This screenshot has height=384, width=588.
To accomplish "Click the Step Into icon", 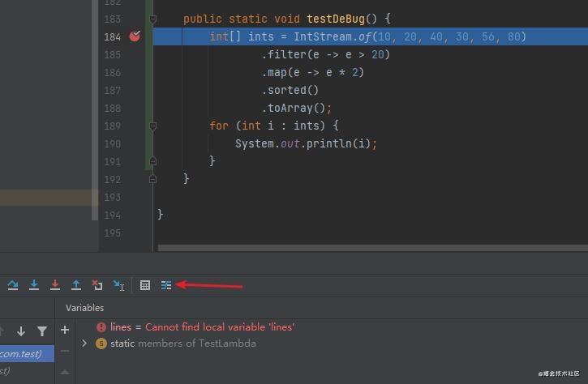I will click(x=34, y=285).
